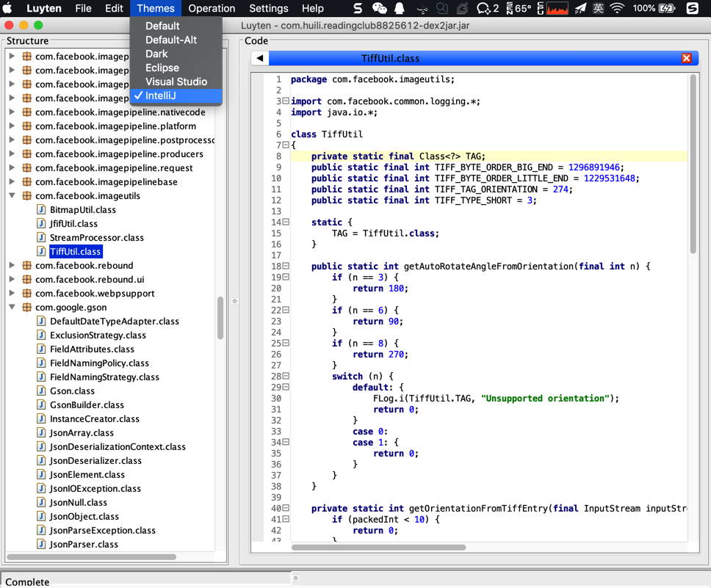Screen dimensions: 711x588
Task: Select ExclusionStrategy.class in the tree
Action: (x=98, y=335)
